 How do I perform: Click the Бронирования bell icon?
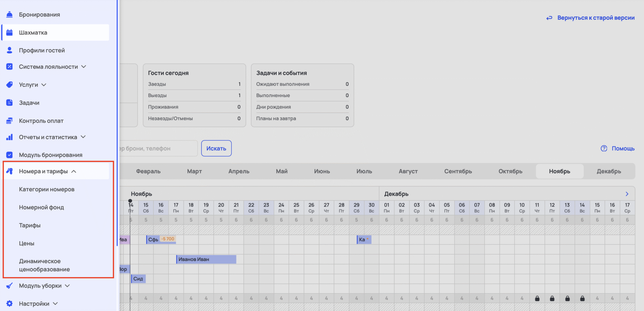pos(9,14)
